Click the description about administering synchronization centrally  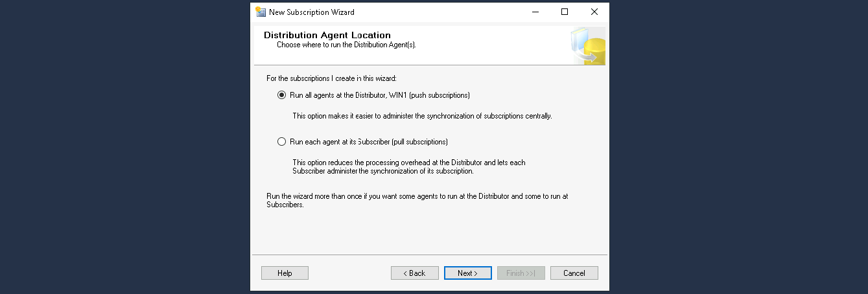(421, 117)
